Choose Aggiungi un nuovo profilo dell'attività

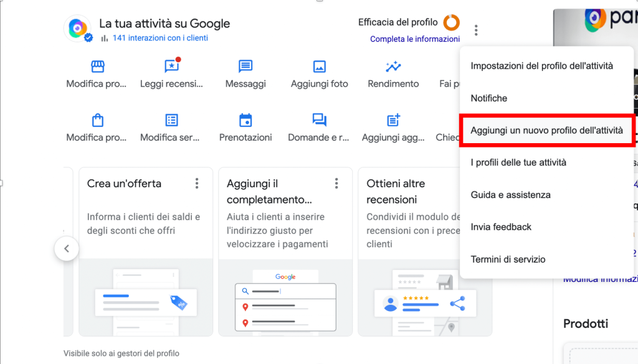tap(547, 131)
